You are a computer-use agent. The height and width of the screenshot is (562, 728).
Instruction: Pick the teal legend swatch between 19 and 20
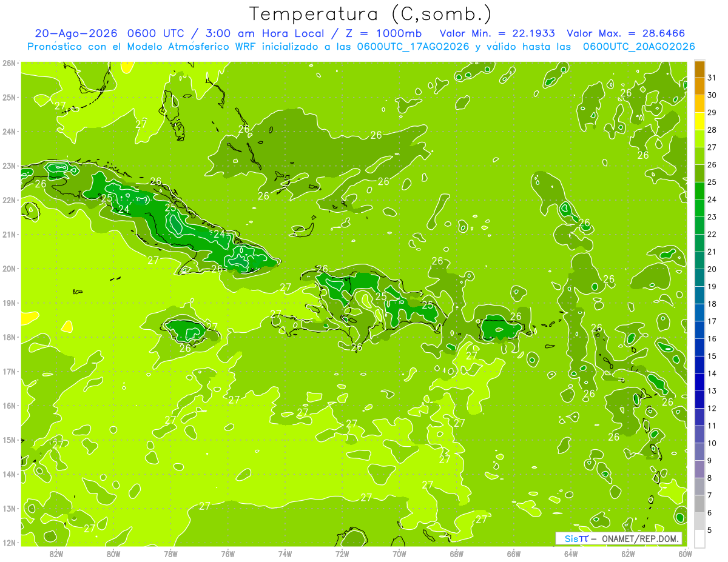699,278
